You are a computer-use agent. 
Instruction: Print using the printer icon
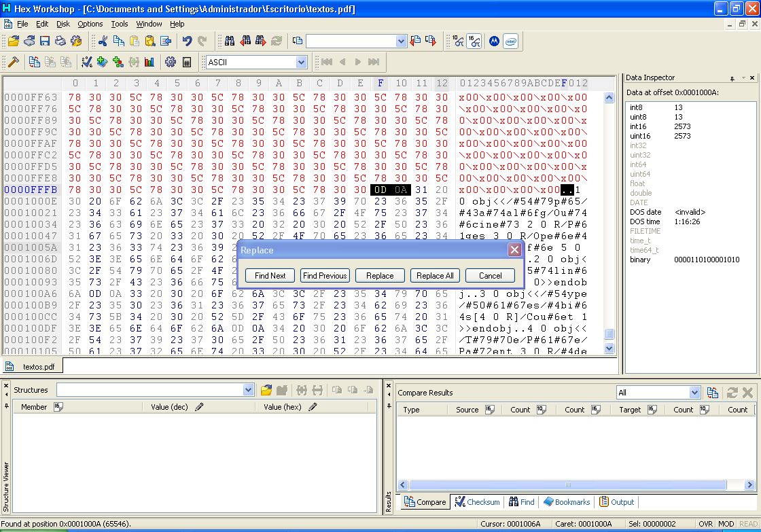point(60,41)
